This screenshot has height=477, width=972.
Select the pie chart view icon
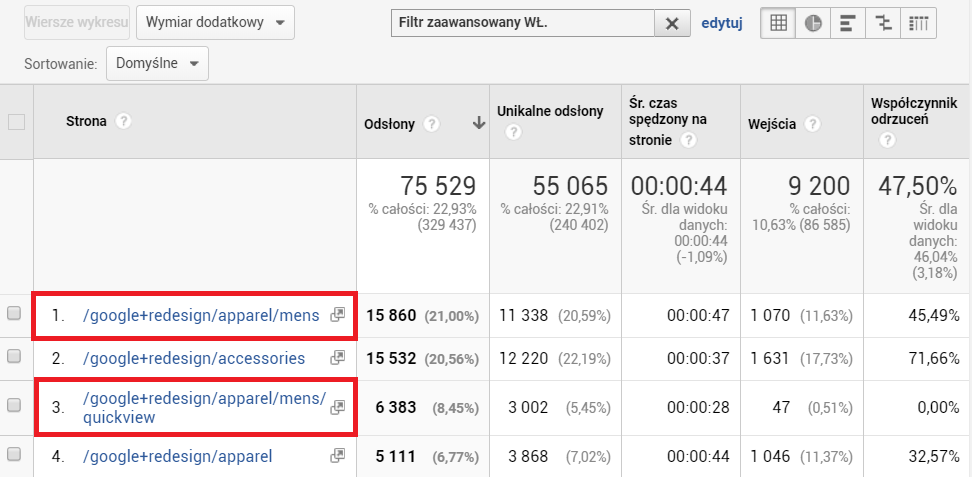point(813,23)
